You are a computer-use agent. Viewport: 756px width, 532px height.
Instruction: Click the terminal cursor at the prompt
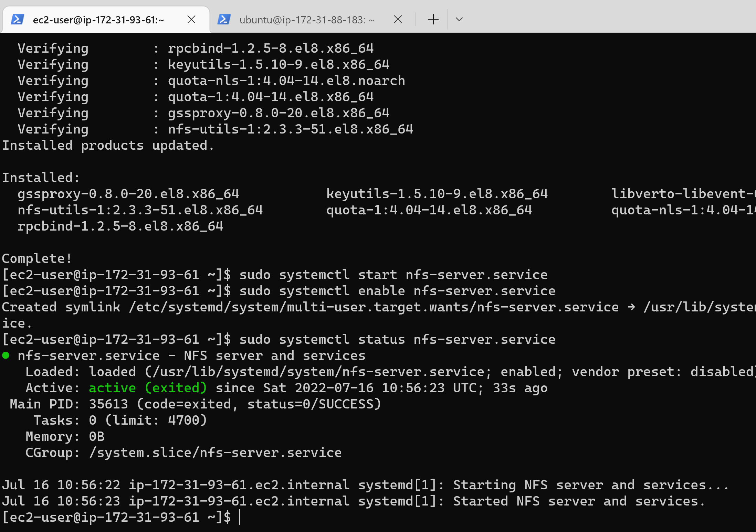(x=239, y=517)
